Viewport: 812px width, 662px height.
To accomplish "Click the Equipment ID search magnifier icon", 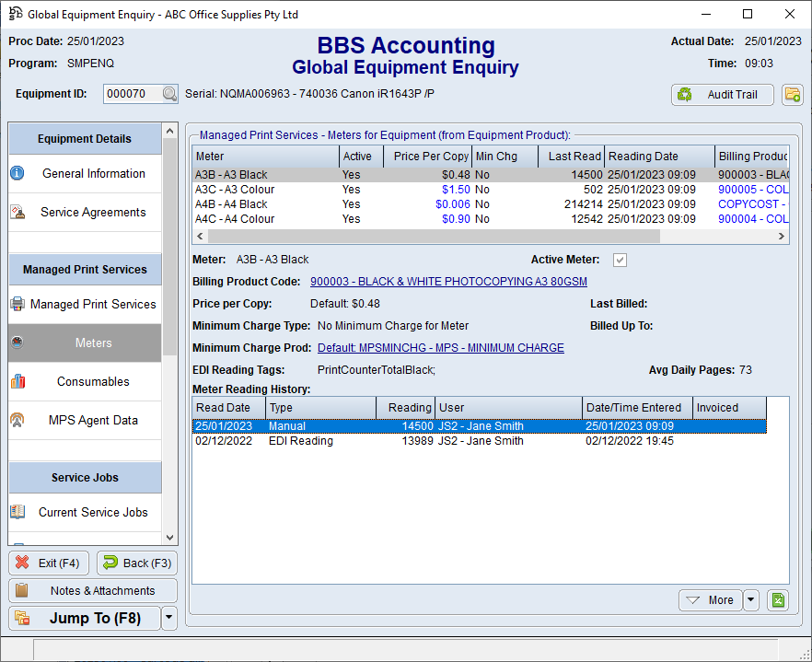I will point(169,94).
